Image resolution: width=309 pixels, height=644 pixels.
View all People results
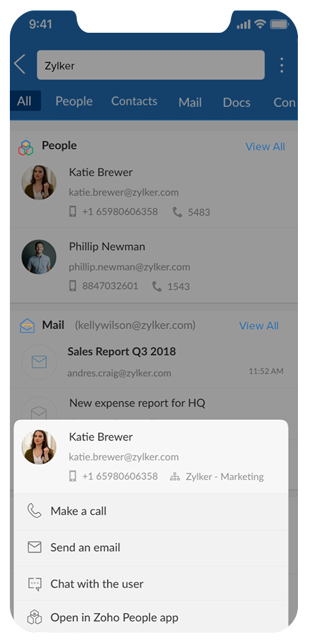click(x=265, y=146)
